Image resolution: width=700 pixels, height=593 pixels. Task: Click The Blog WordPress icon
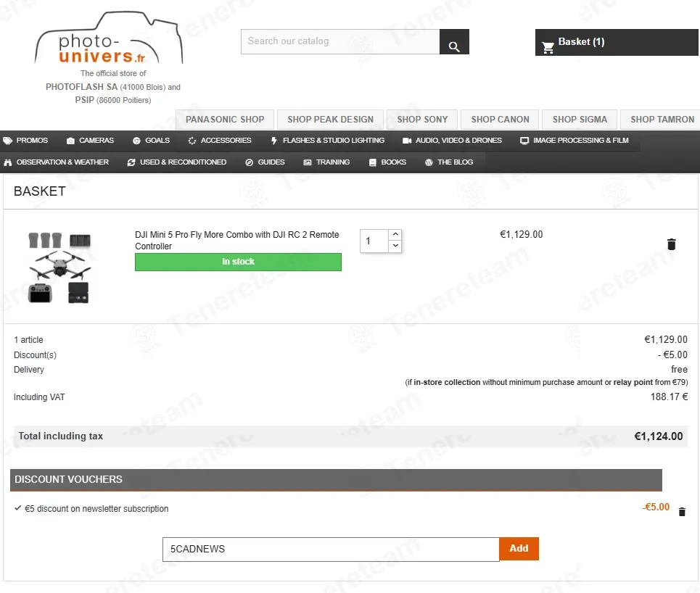429,162
